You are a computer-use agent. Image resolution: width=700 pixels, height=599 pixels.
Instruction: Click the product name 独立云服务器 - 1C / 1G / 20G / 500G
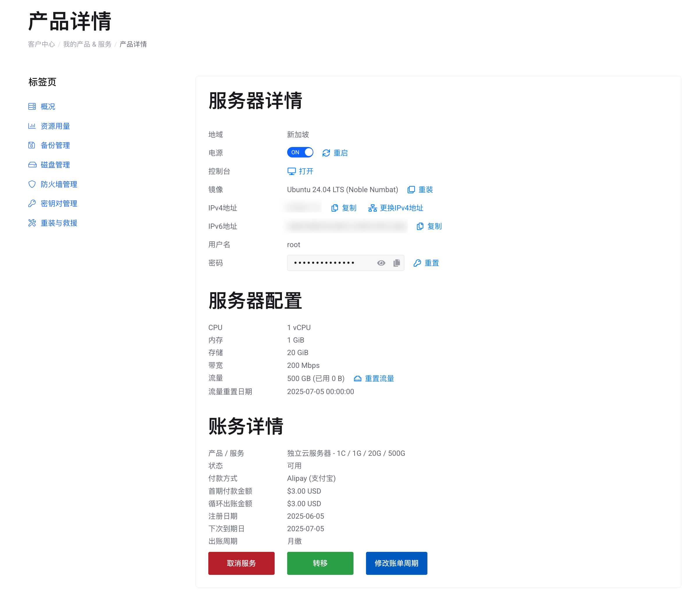[346, 453]
